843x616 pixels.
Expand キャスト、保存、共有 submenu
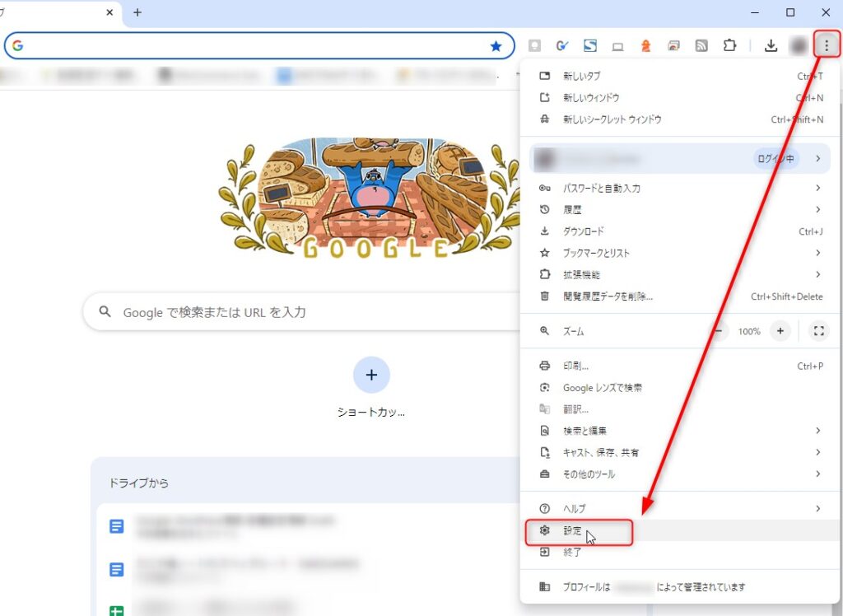[x=681, y=452]
